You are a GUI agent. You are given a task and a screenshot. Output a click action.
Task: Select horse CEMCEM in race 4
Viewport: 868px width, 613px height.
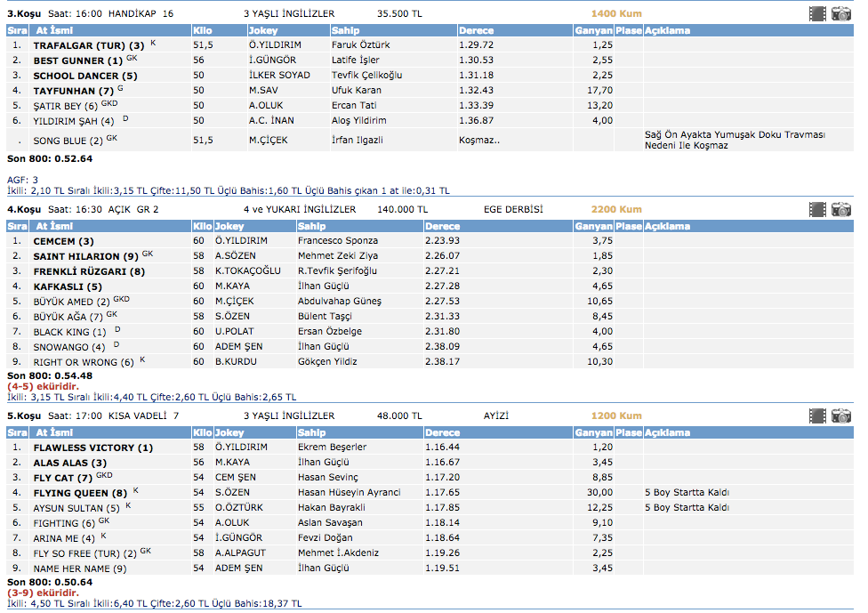63,241
